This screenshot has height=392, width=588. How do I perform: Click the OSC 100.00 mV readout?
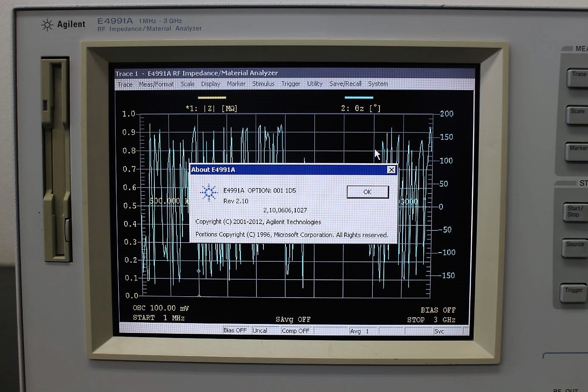[161, 308]
